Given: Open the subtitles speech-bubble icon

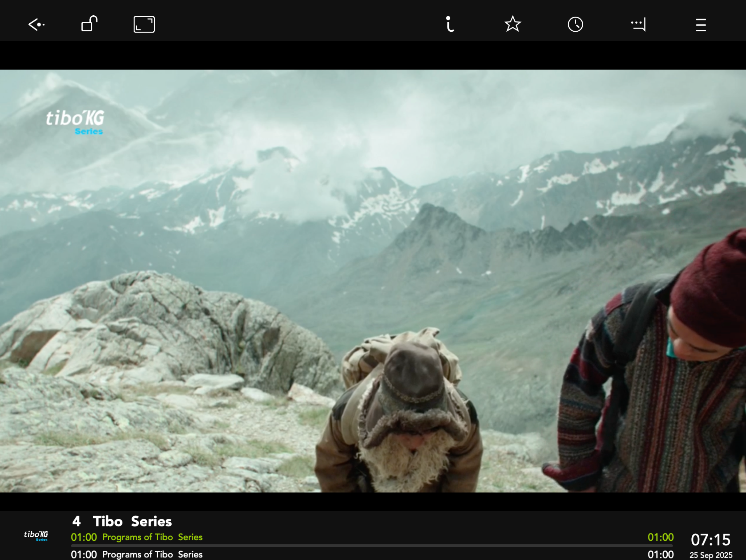Looking at the screenshot, I should (x=638, y=25).
